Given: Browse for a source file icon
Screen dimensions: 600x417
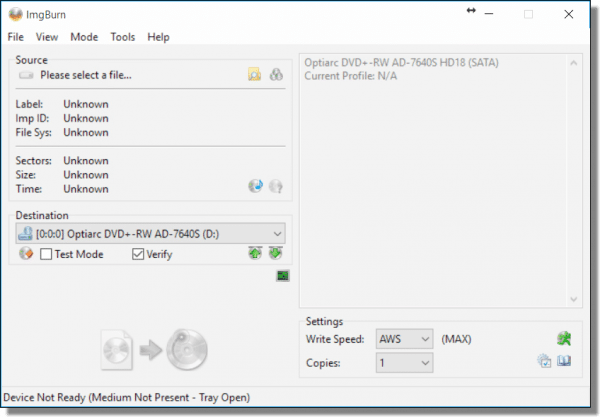Looking at the screenshot, I should point(254,74).
